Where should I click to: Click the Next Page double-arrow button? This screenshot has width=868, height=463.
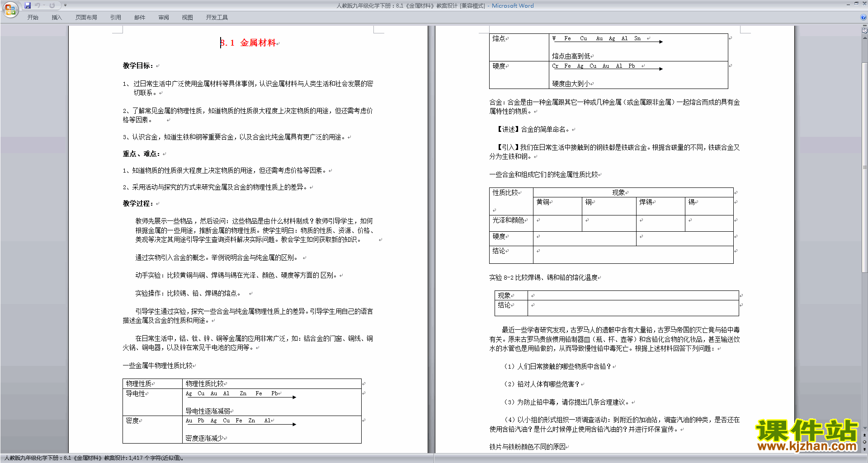[864, 449]
